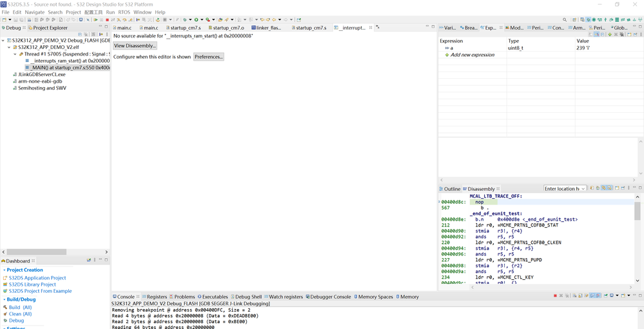Click Build (All) hammer icon in Dashboard
The image size is (644, 329).
click(5, 307)
